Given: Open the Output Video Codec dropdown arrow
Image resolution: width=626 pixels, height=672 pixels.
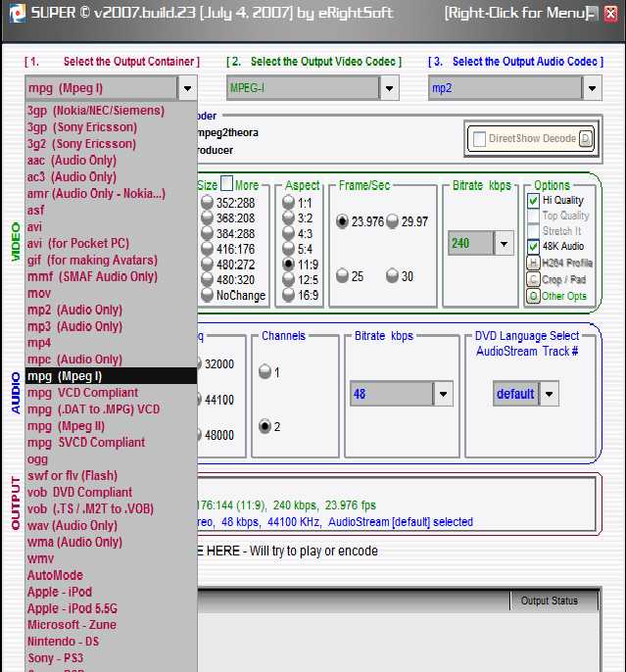Looking at the screenshot, I should (x=389, y=88).
